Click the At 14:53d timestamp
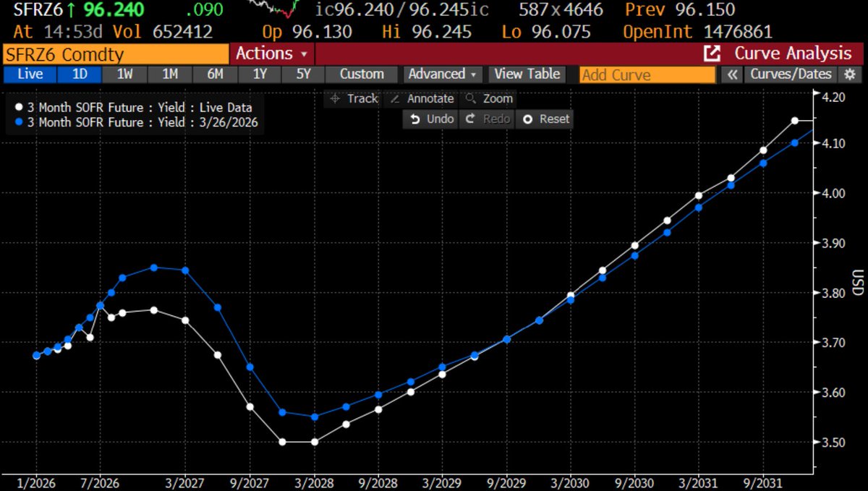The image size is (868, 491). (59, 32)
